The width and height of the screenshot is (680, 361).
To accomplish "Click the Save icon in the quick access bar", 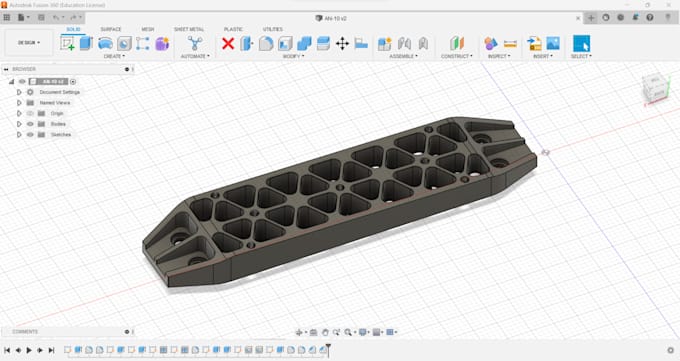I will click(x=41, y=18).
